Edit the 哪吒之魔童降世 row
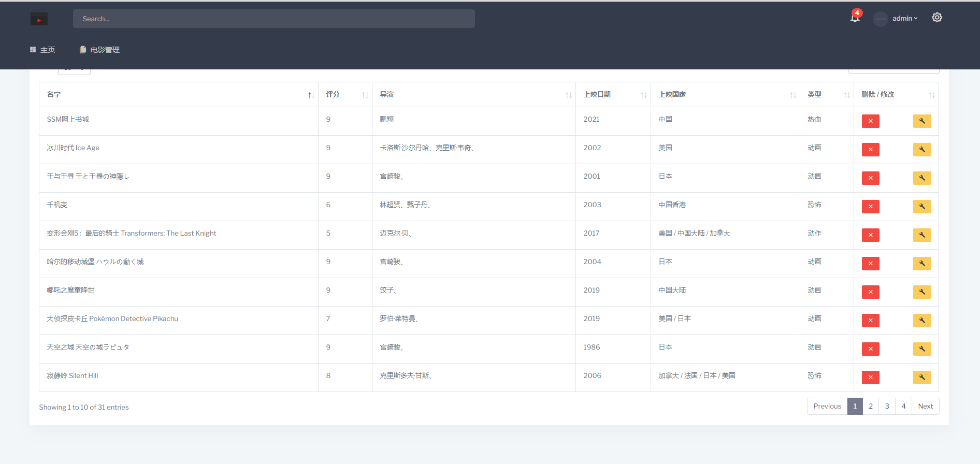This screenshot has width=980, height=464. click(922, 292)
